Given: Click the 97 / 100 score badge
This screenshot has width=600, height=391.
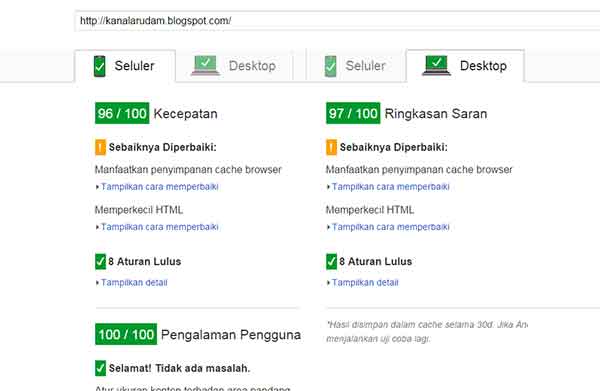Looking at the screenshot, I should 353,113.
